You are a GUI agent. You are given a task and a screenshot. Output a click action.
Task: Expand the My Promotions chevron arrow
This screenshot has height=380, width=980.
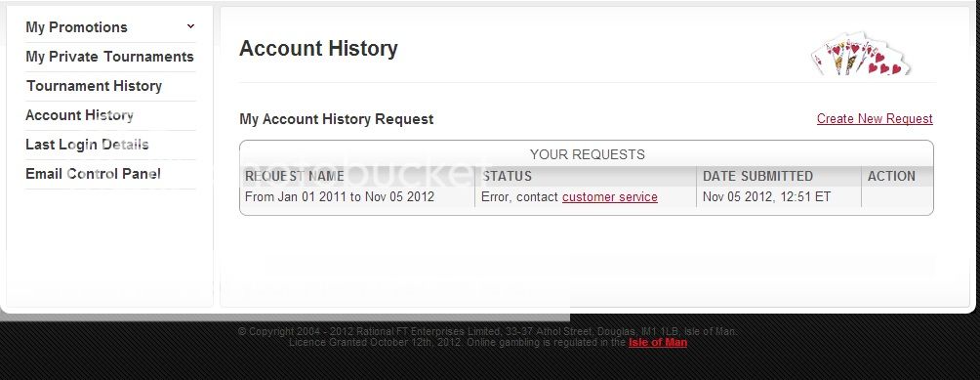coord(190,26)
